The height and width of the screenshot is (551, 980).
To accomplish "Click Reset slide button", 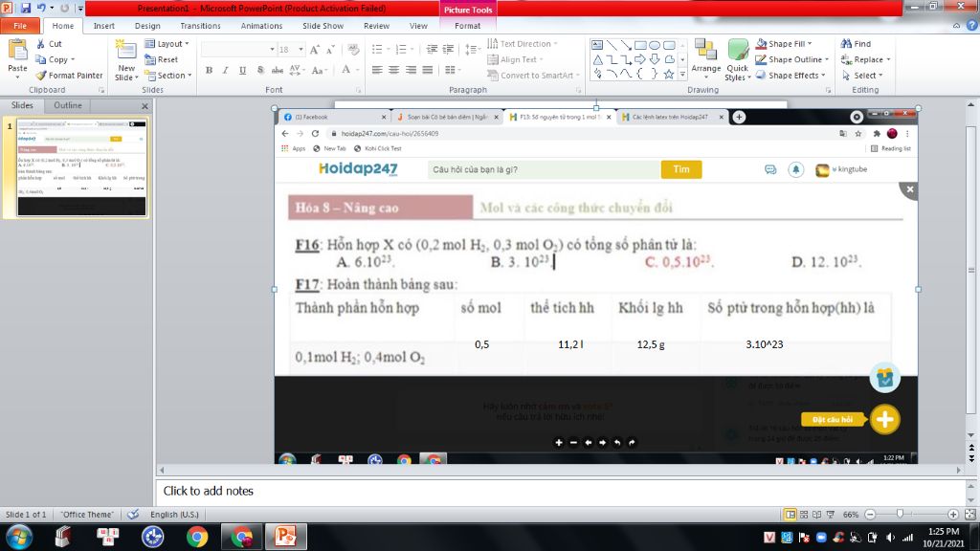I will (x=161, y=59).
